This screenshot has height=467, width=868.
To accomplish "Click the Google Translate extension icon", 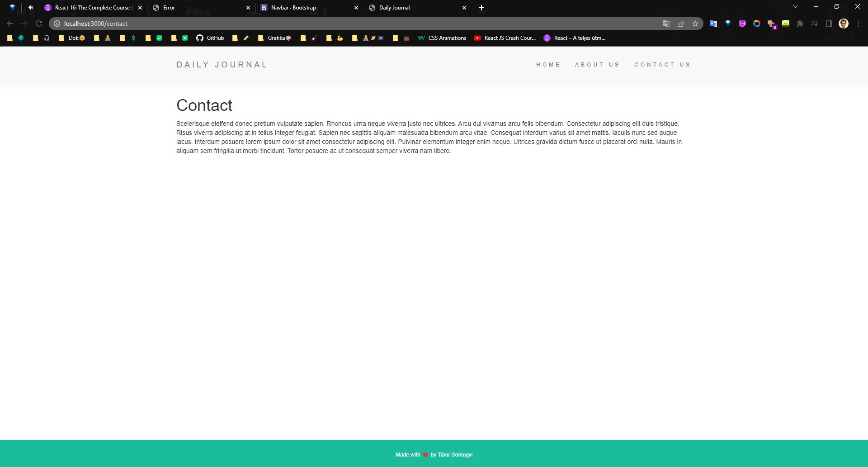I will [713, 24].
